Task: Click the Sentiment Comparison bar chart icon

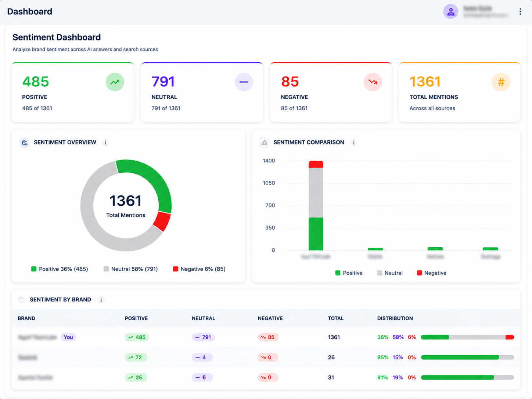Action: point(264,143)
